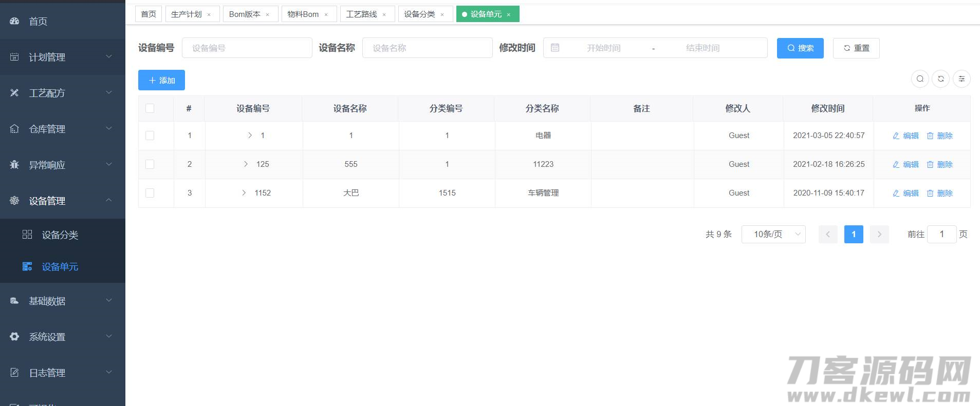Viewport: 980px width, 406px height.
Task: Toggle the select-all header checkbox
Action: point(150,108)
